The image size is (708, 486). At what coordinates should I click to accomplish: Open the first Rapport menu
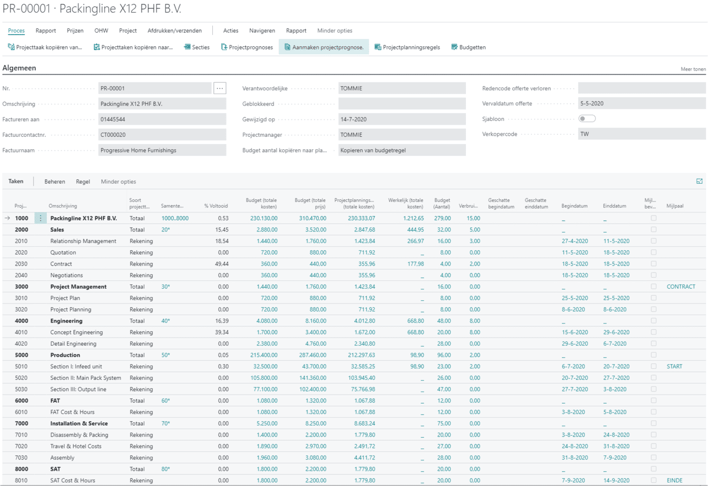(46, 31)
